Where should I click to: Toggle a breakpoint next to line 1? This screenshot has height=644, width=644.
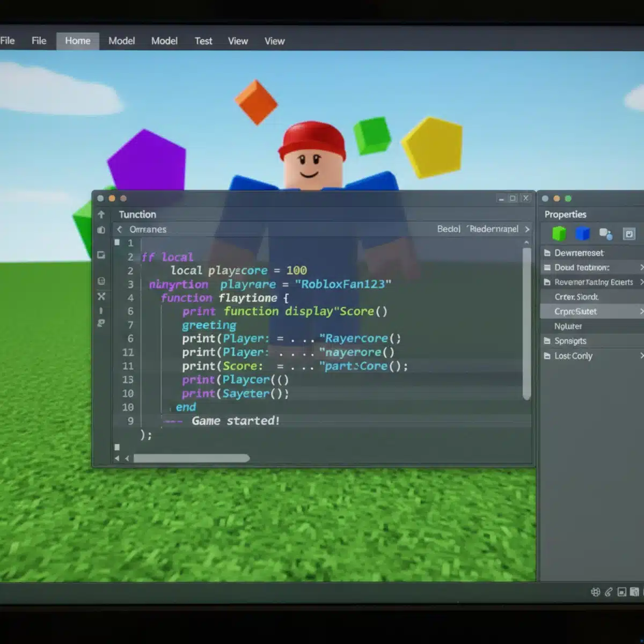[117, 242]
